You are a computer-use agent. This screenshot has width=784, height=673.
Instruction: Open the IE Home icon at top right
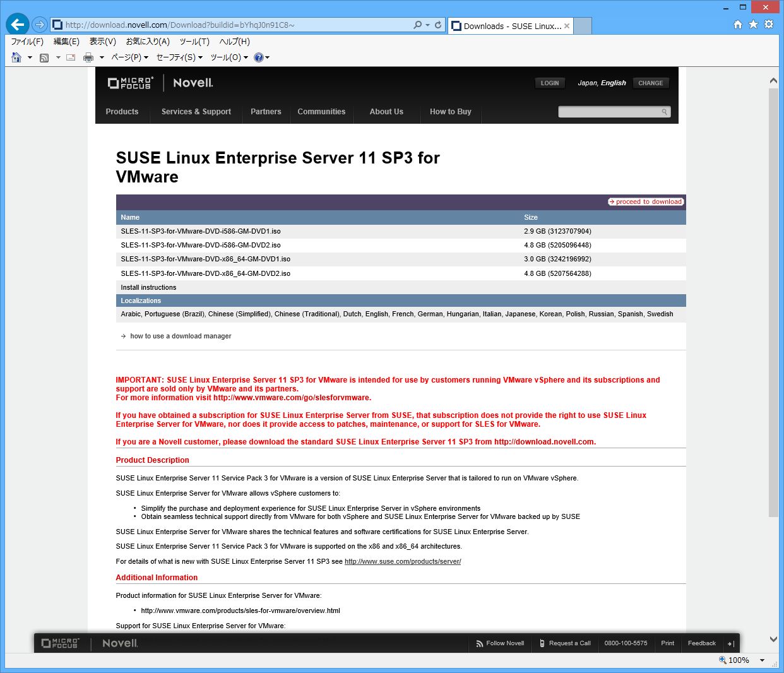738,24
